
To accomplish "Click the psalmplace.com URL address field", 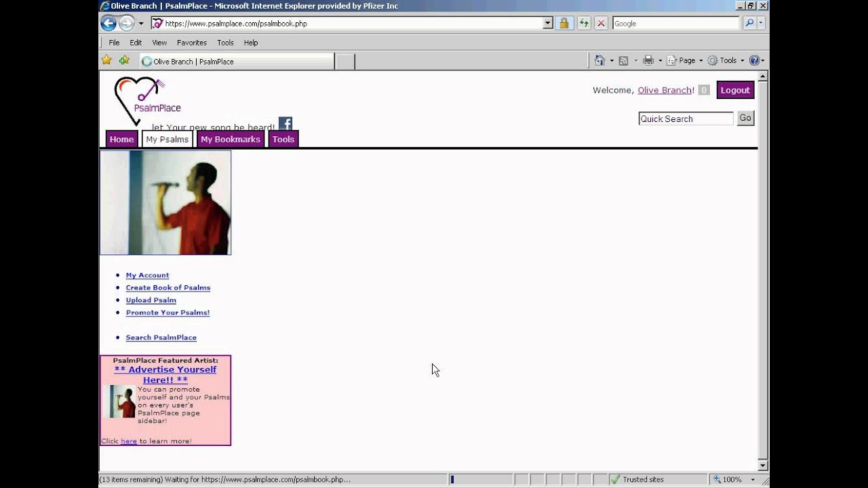I will 353,23.
